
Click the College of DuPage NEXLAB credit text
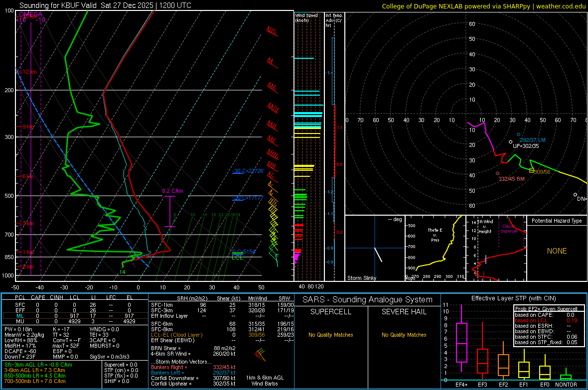click(483, 6)
